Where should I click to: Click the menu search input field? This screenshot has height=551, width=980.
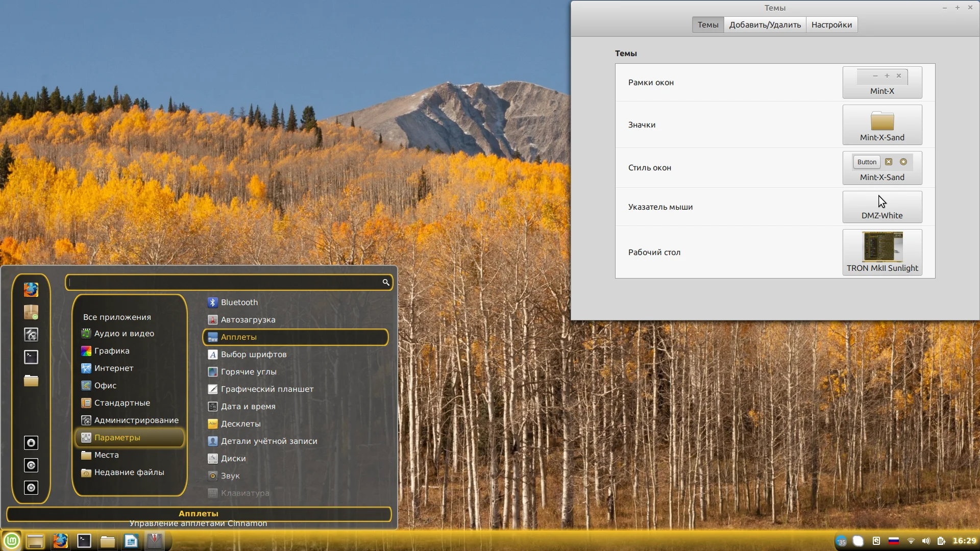(x=225, y=282)
